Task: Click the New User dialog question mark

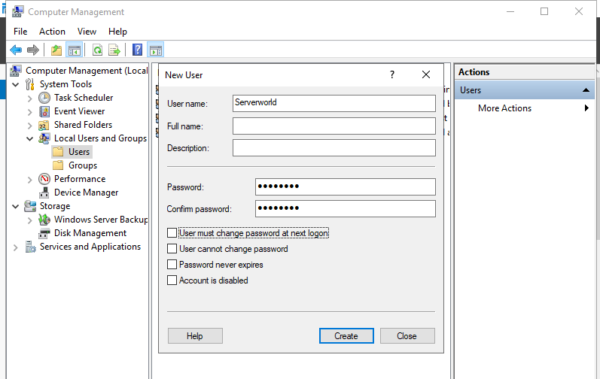Action: [392, 75]
